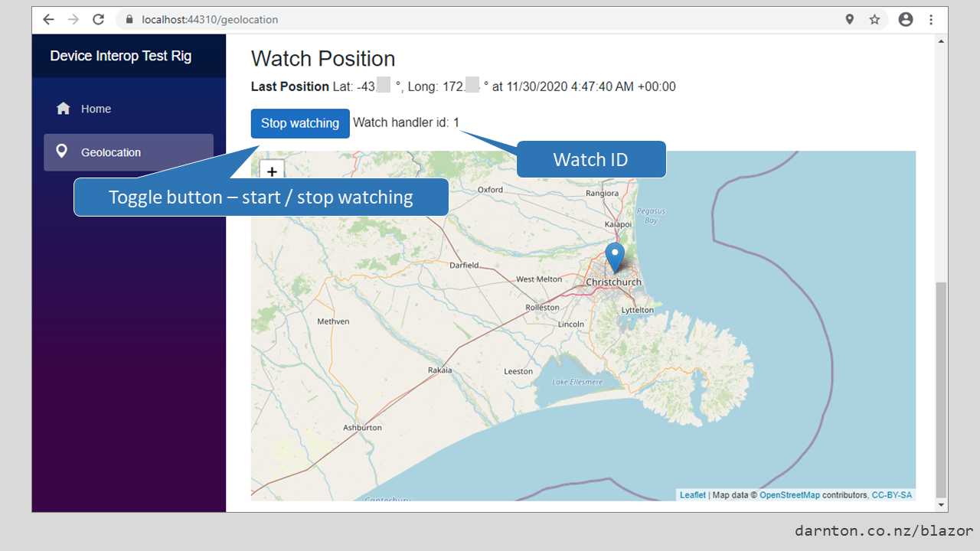Click the Rolleston label on the map
Screen dimensions: 980x551
click(x=543, y=307)
